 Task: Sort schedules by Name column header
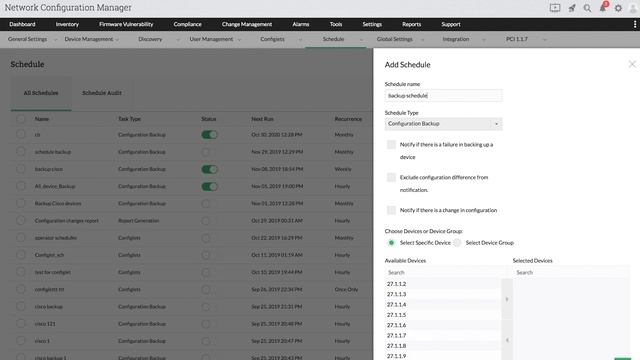(42, 119)
